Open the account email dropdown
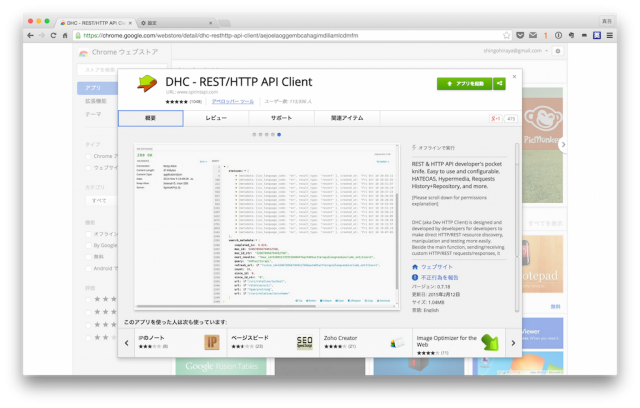 click(516, 51)
